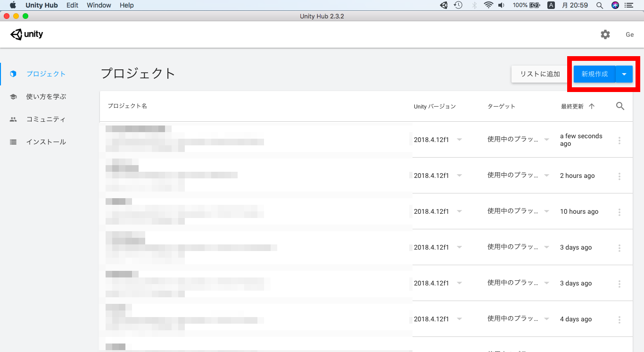Sort by Unity バージョン column header
Viewport: 644px width, 352px height.
coord(435,107)
